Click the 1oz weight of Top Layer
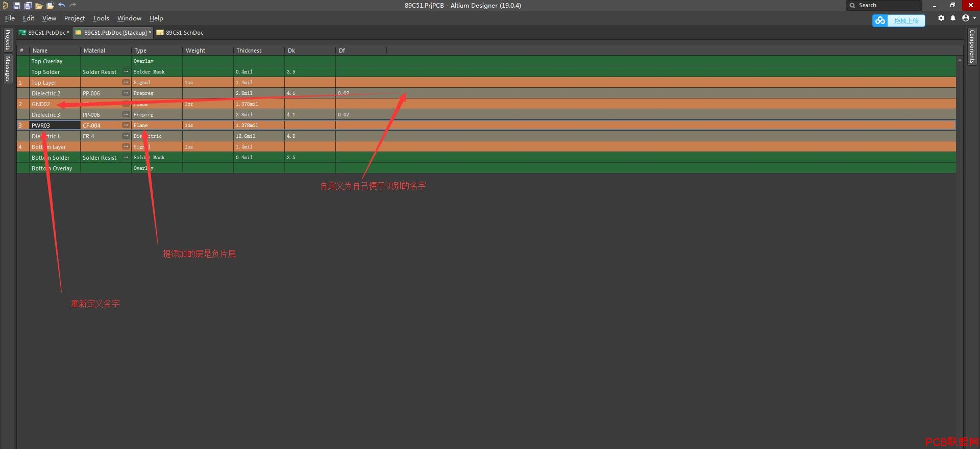980x449 pixels. pos(208,83)
